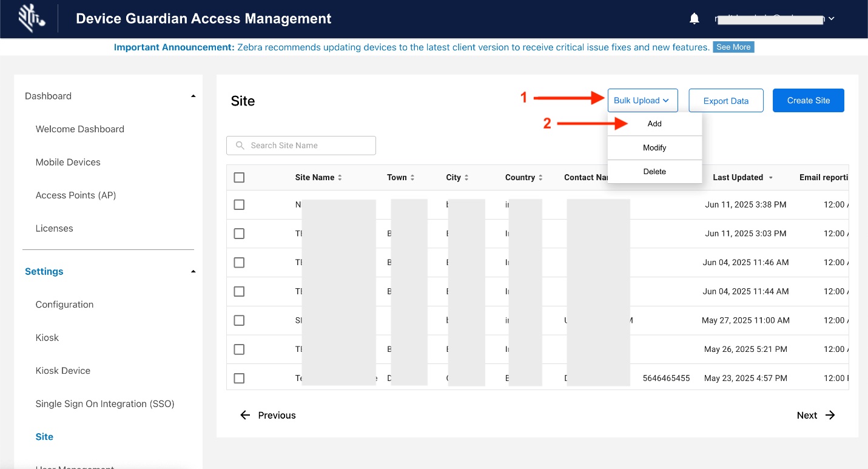The height and width of the screenshot is (469, 868).
Task: Check the first site row checkbox
Action: (x=239, y=205)
